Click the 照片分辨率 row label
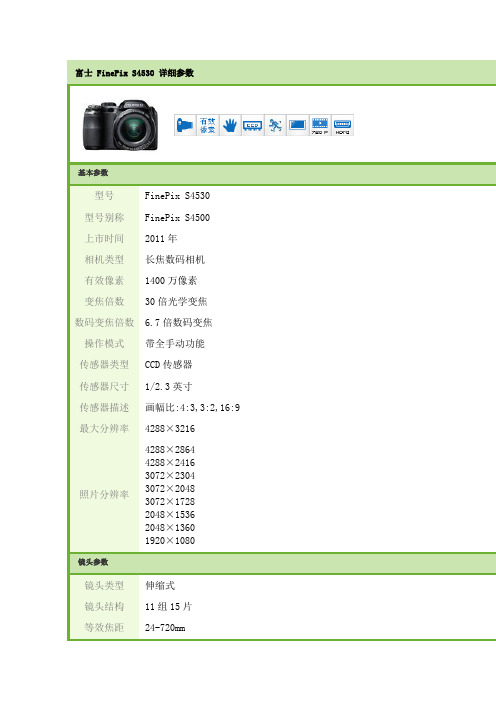Viewport: 496px width, 702px height. click(104, 495)
